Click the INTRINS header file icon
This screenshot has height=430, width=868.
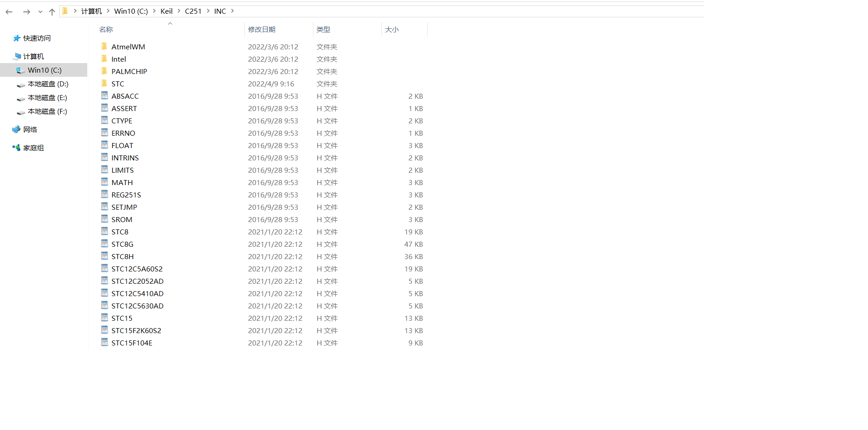tap(104, 157)
